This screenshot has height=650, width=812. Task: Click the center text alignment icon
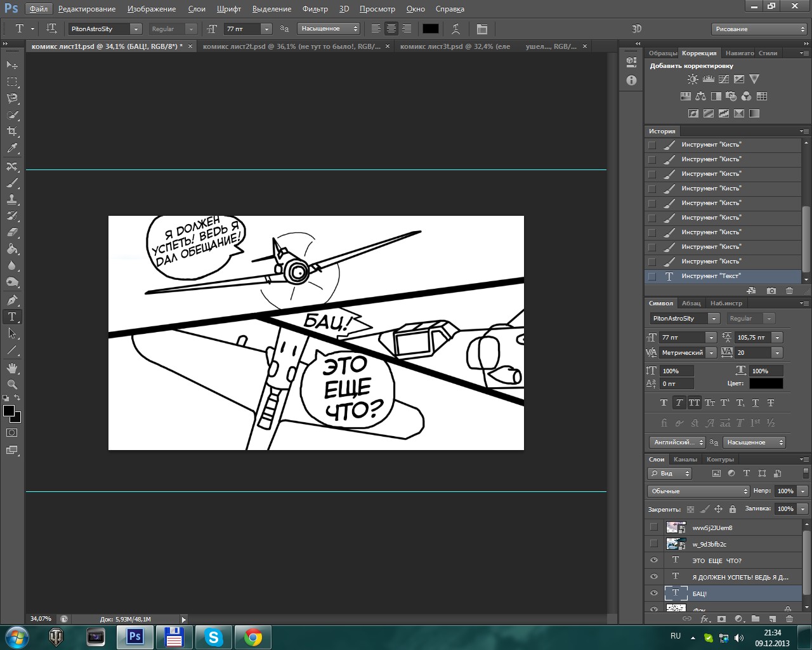coord(391,29)
